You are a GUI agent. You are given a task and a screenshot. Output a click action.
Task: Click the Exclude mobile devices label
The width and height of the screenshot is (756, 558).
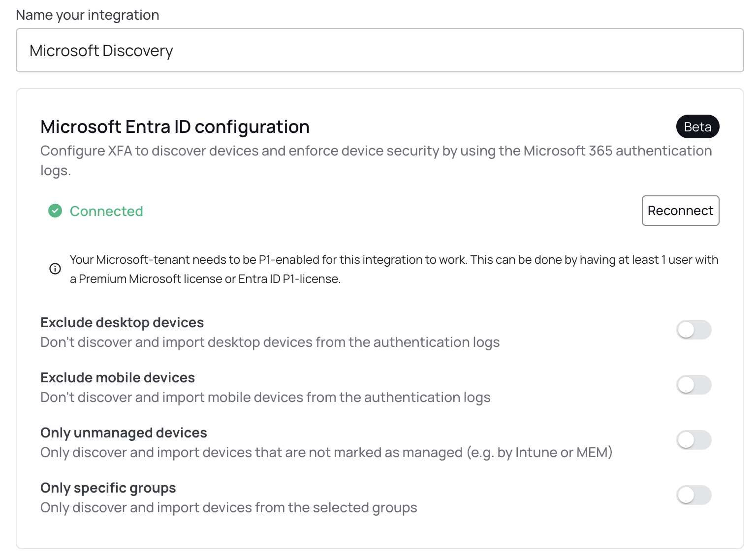(118, 377)
